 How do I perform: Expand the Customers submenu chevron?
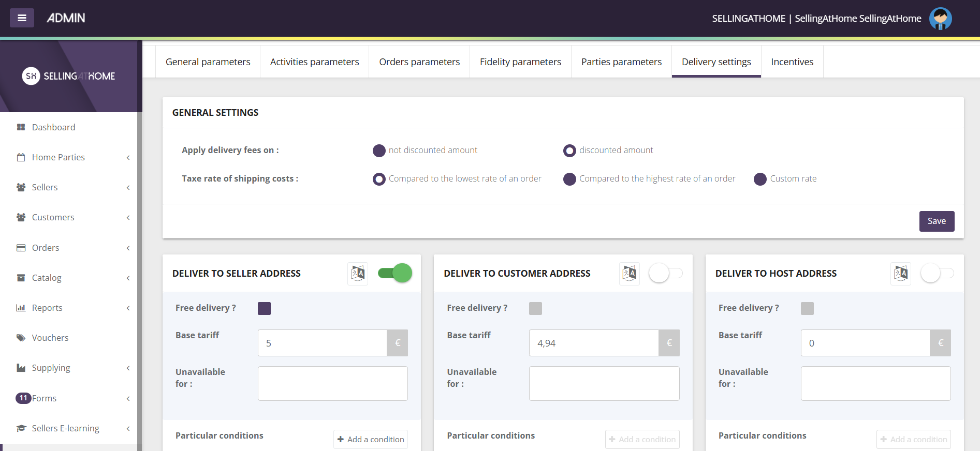point(128,217)
